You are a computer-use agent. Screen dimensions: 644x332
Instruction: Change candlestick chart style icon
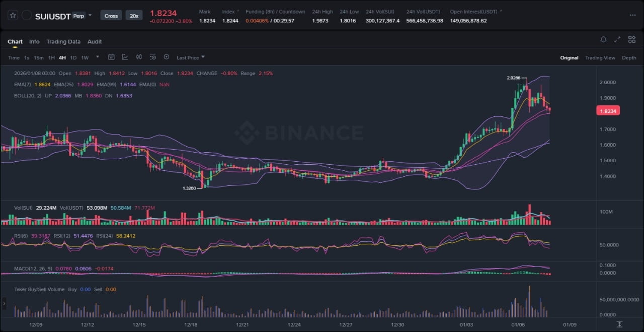coord(139,57)
